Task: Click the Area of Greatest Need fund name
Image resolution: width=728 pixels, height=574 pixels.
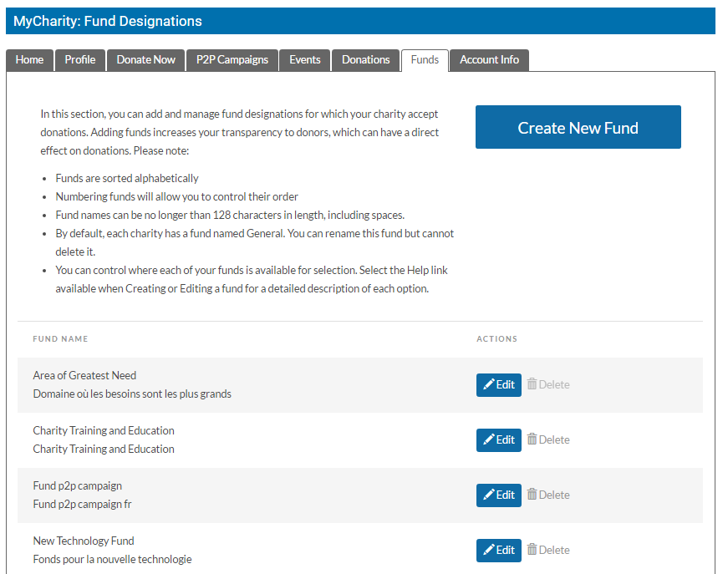Action: pyautogui.click(x=84, y=376)
